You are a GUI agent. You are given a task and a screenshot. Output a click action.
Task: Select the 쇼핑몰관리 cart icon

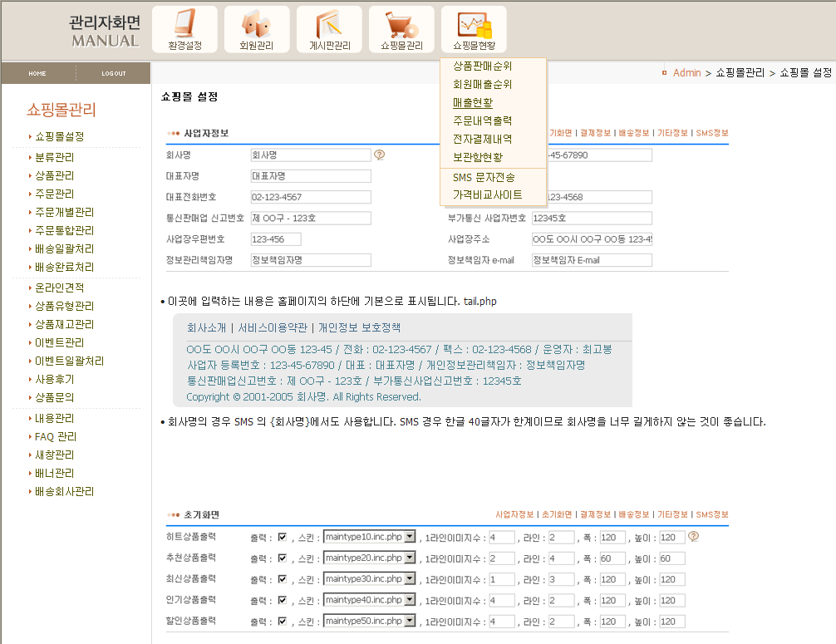tap(401, 29)
